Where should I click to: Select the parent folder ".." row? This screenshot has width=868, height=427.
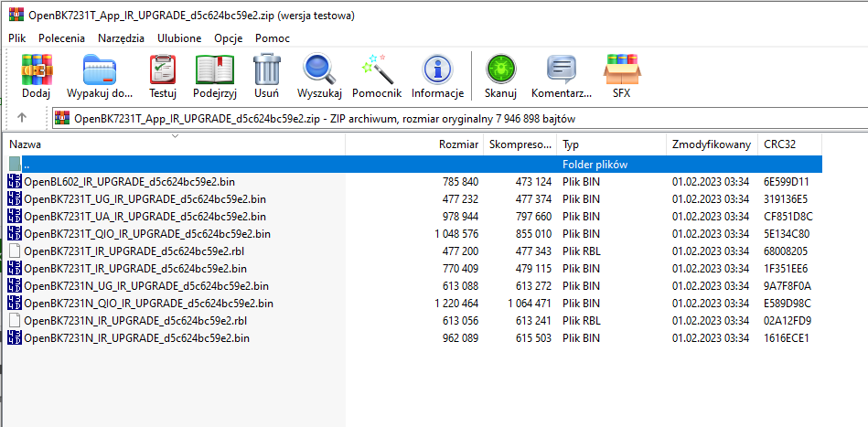[414, 165]
